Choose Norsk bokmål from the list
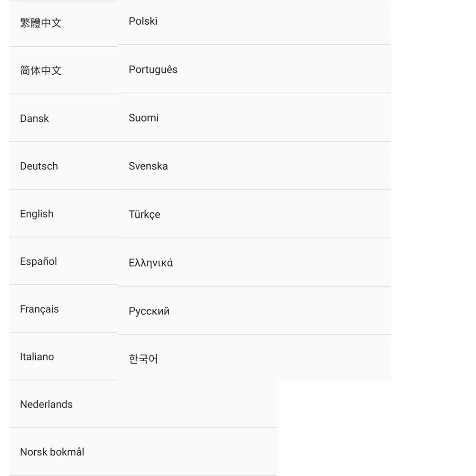Image resolution: width=476 pixels, height=476 pixels. [52, 452]
